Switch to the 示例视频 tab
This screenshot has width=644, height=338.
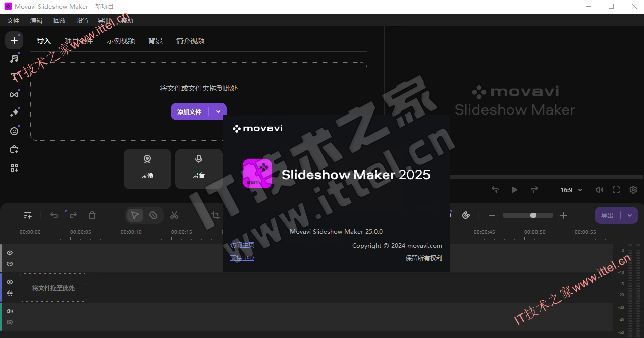pyautogui.click(x=121, y=41)
